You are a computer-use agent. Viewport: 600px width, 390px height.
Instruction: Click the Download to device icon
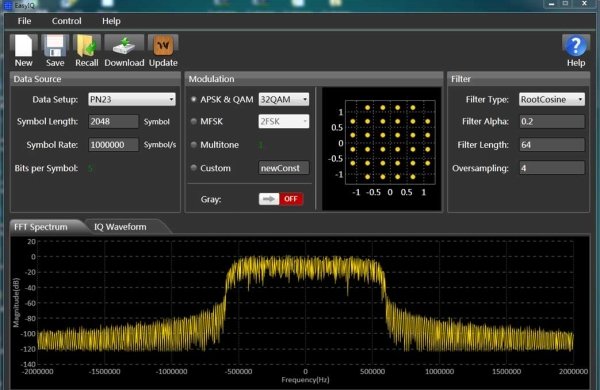tap(124, 46)
